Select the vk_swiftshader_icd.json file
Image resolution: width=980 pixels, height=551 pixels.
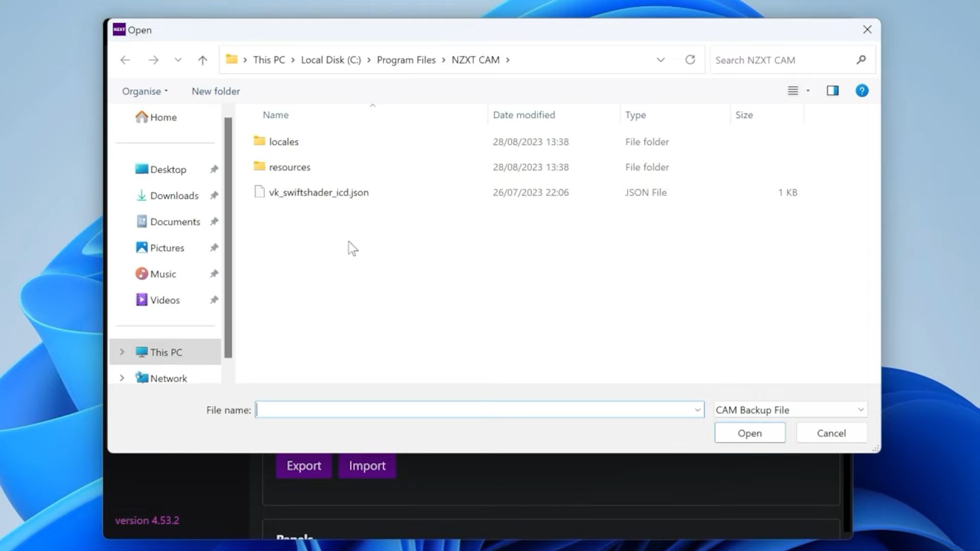[x=318, y=192]
